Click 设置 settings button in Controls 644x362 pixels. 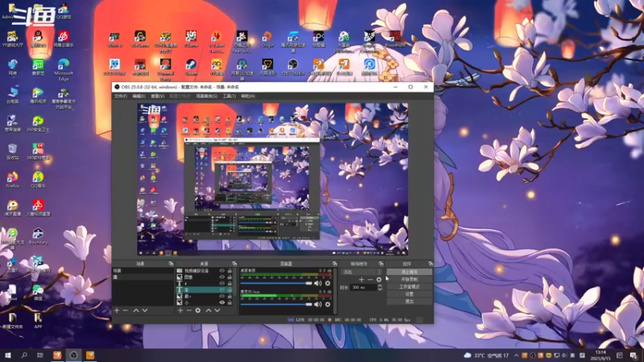point(409,294)
